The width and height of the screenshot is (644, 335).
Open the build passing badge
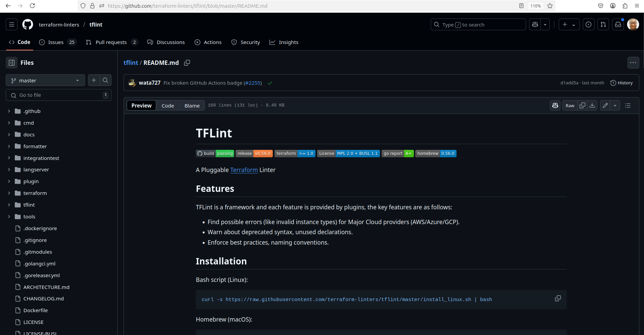coord(215,154)
